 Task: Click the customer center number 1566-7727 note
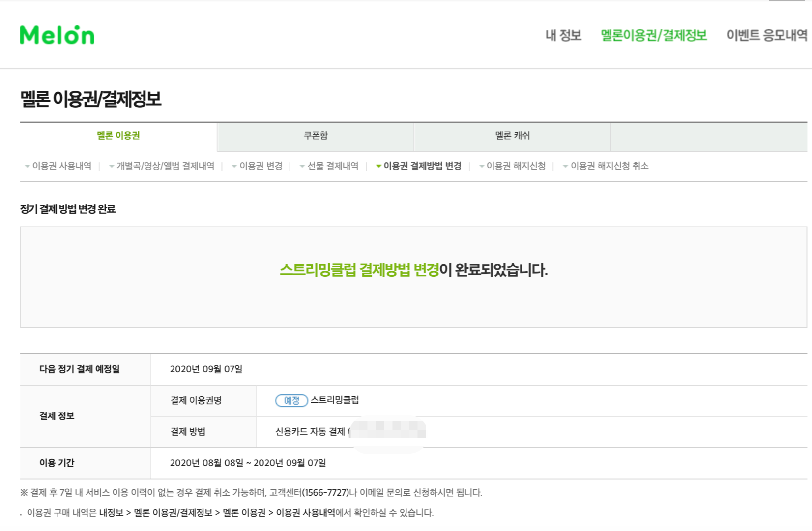[x=251, y=493]
